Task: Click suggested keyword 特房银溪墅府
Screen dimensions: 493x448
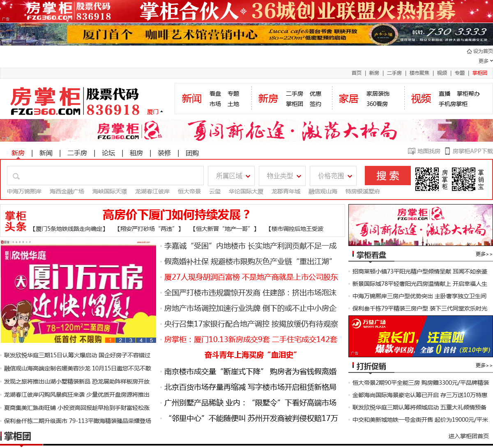Action: (363, 191)
